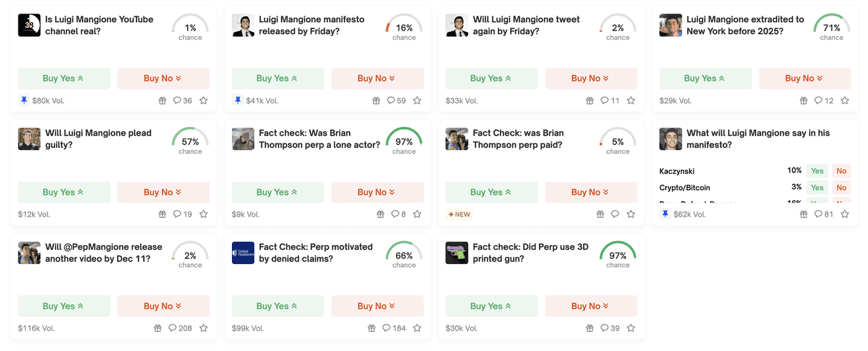
Task: Star the extradited to New York market
Action: point(844,100)
